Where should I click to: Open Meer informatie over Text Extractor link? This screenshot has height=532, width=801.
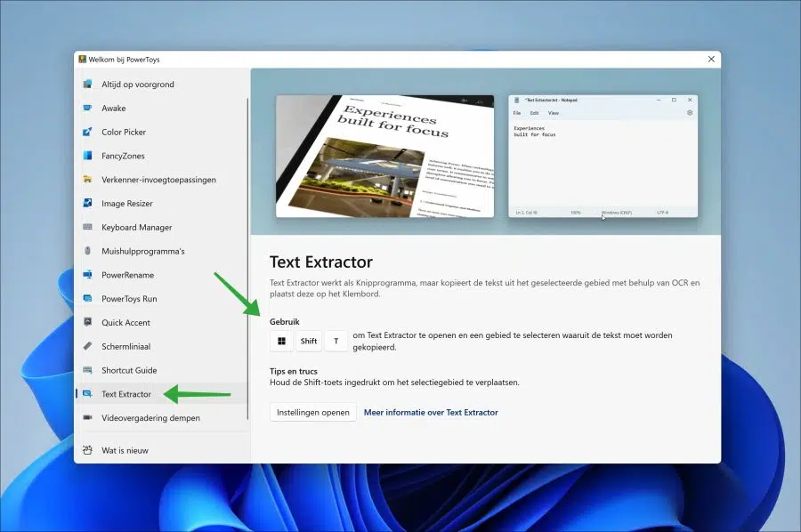(x=431, y=412)
